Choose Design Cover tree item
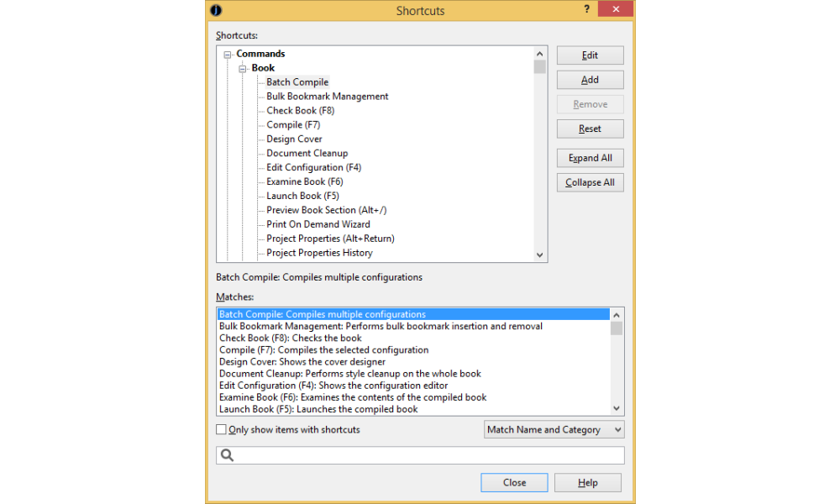This screenshot has height=504, width=840. pyautogui.click(x=294, y=139)
